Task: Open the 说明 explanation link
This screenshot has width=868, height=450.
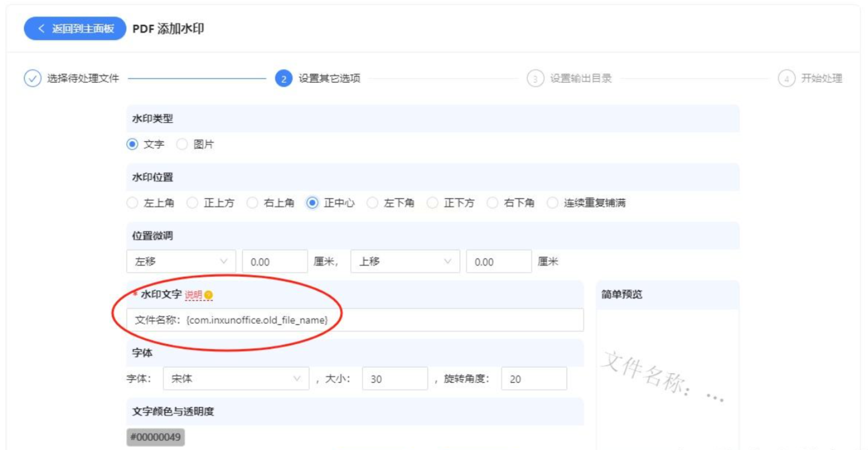Action: point(193,294)
